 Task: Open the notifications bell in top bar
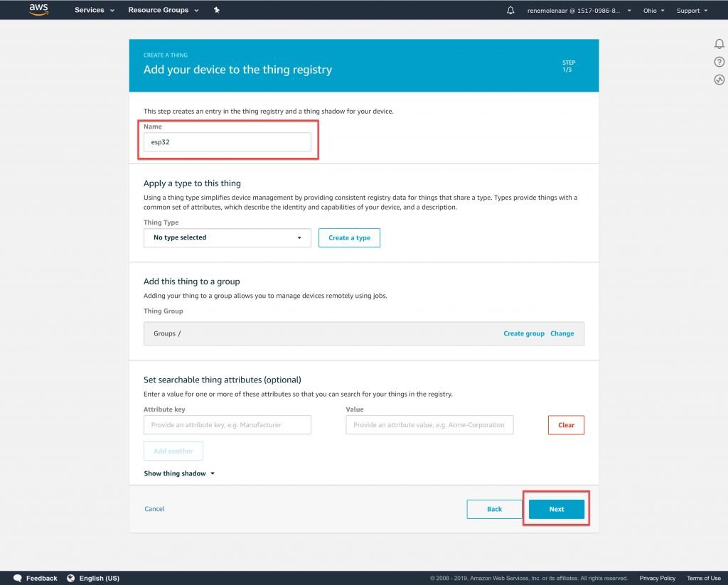[x=510, y=11]
